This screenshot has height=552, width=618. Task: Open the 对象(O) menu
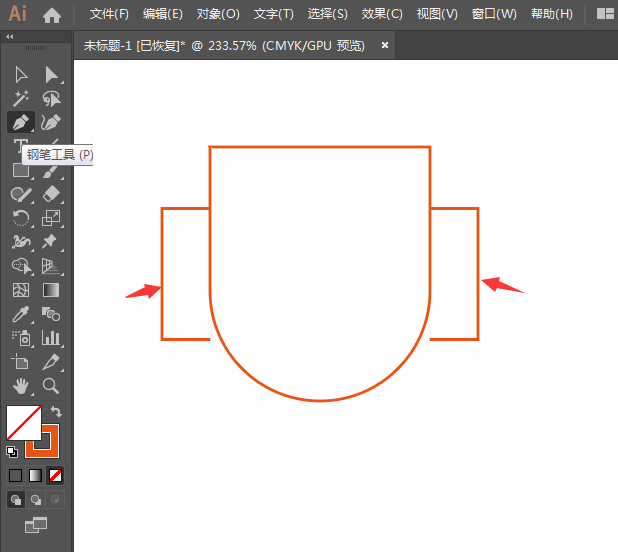tap(218, 14)
